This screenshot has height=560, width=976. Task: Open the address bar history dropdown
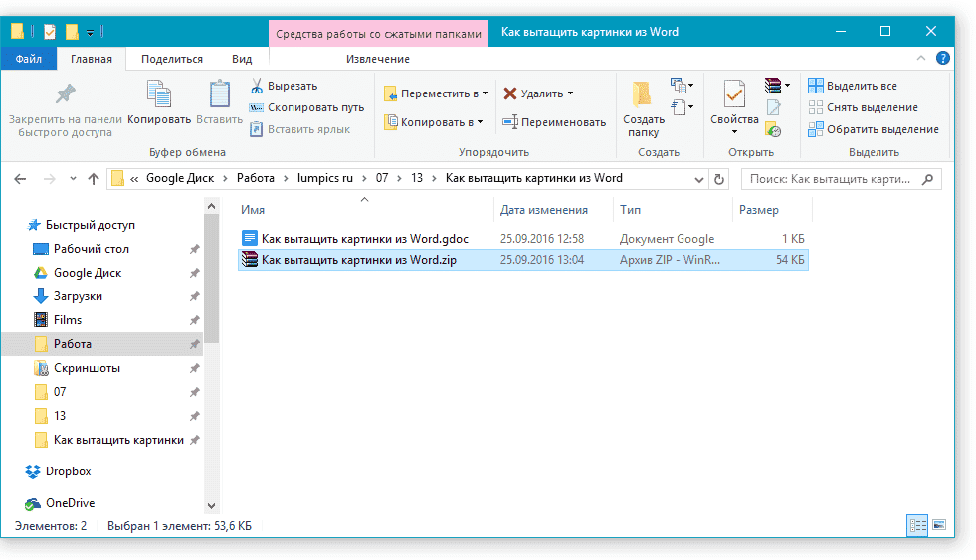[698, 179]
